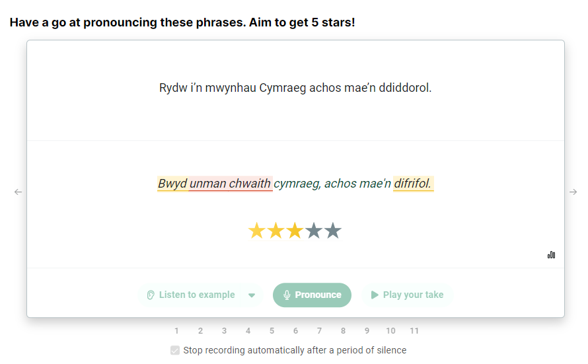The height and width of the screenshot is (364, 588).
Task: Click the red-underlined words "unman chwaith"
Action: pyautogui.click(x=230, y=184)
